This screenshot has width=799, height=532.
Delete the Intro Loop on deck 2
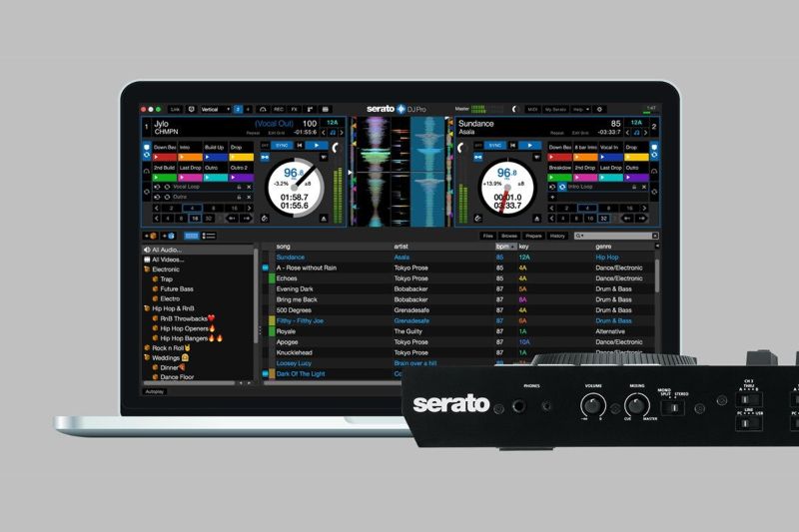click(644, 187)
